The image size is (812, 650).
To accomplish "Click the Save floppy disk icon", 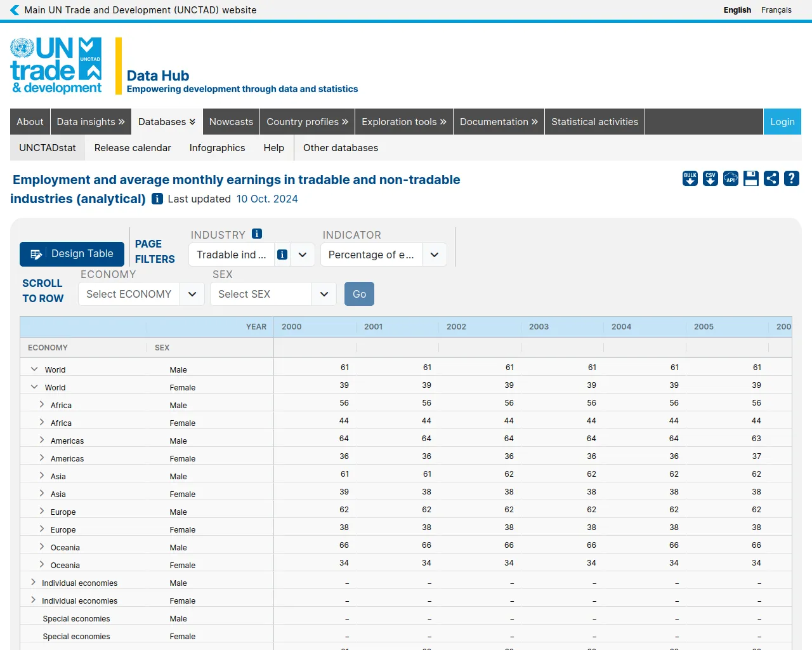I will click(x=751, y=178).
